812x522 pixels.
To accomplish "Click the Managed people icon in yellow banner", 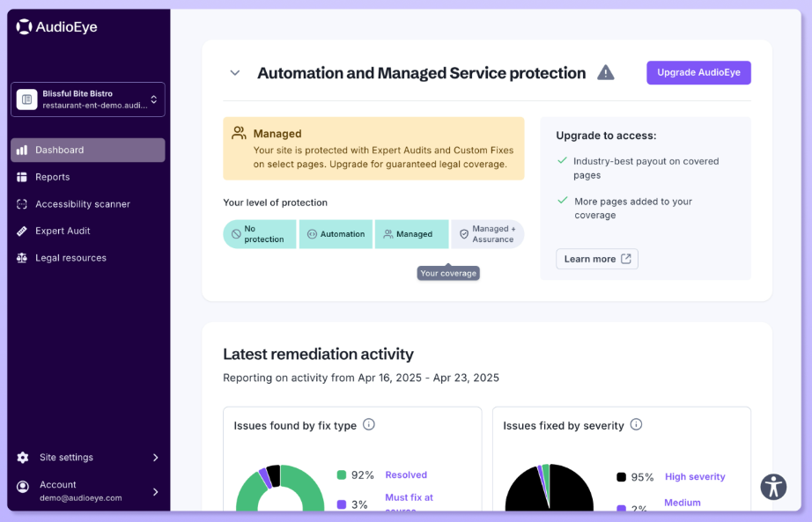I will [x=239, y=133].
